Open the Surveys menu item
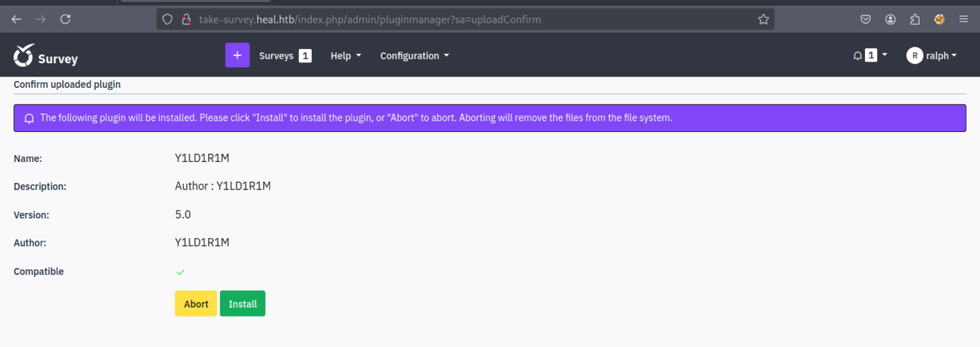This screenshot has width=980, height=347. tap(276, 55)
